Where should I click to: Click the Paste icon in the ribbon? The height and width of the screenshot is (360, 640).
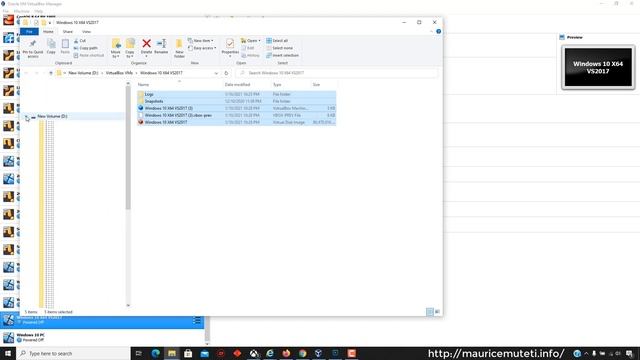pyautogui.click(x=65, y=44)
